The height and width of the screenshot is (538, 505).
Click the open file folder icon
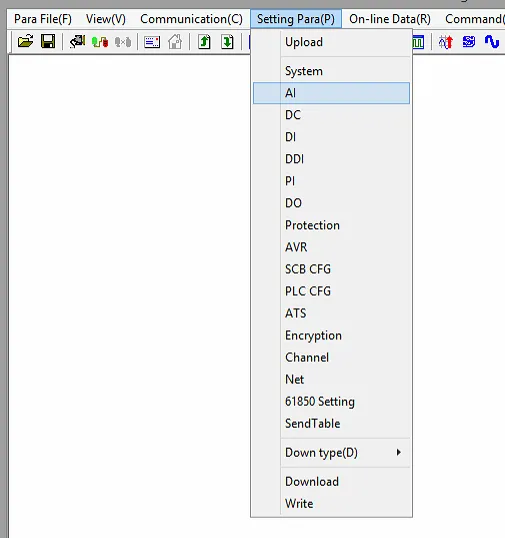click(26, 42)
